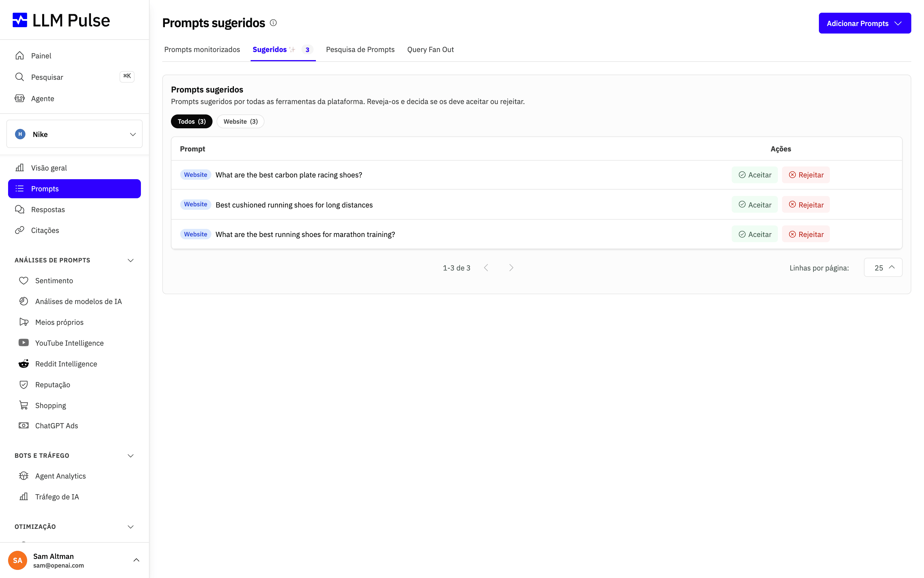924x578 pixels.
Task: Click the LLM Pulse logo icon
Action: [x=20, y=20]
